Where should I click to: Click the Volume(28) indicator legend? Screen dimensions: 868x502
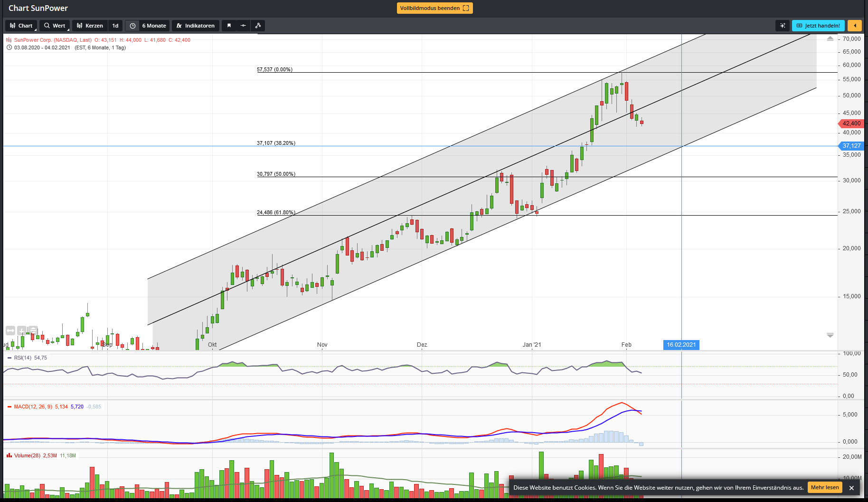[x=27, y=455]
